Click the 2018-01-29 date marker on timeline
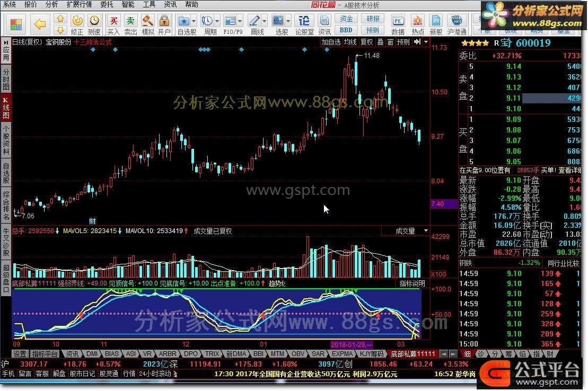This screenshot has width=588, height=391. 352,344
